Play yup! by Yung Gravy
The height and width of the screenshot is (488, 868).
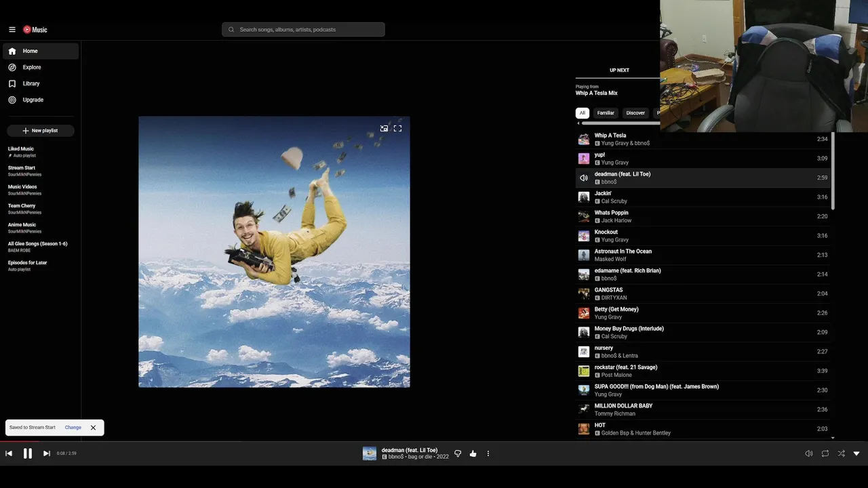(703, 159)
